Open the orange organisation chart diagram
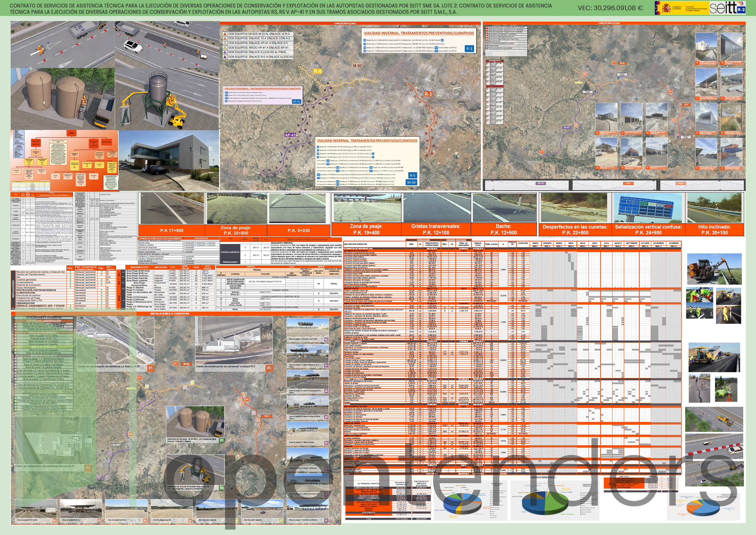Image resolution: width=756 pixels, height=535 pixels. click(65, 161)
